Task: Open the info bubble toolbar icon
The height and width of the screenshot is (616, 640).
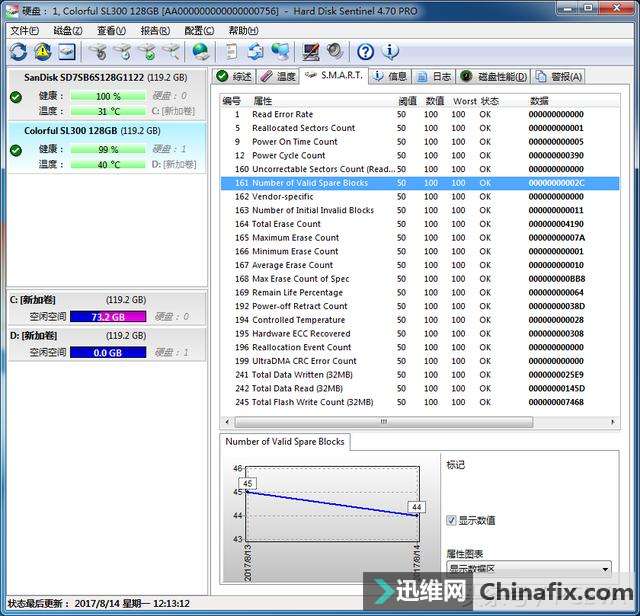Action: [x=390, y=51]
